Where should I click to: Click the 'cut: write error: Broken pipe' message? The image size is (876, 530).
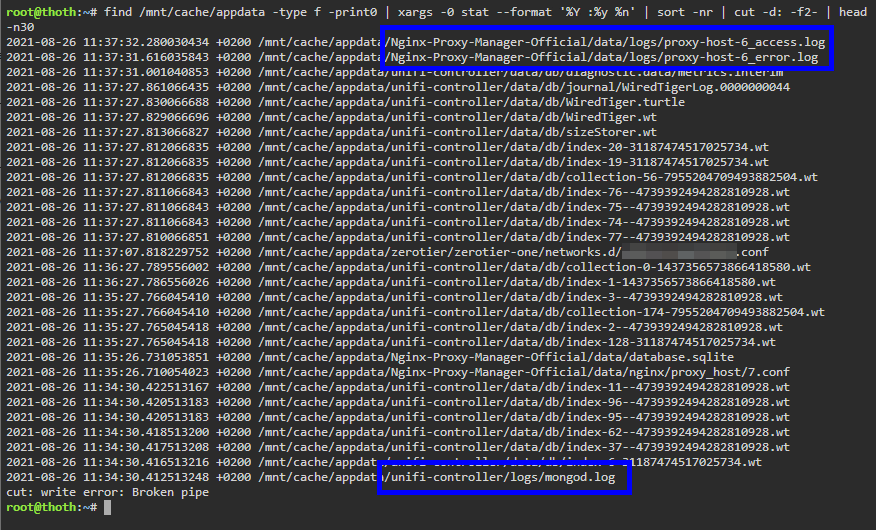point(107,493)
